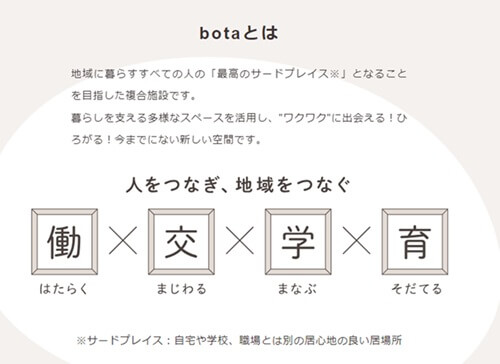The height and width of the screenshot is (364, 500).
Task: Select the はたらく caption
Action: (x=64, y=289)
